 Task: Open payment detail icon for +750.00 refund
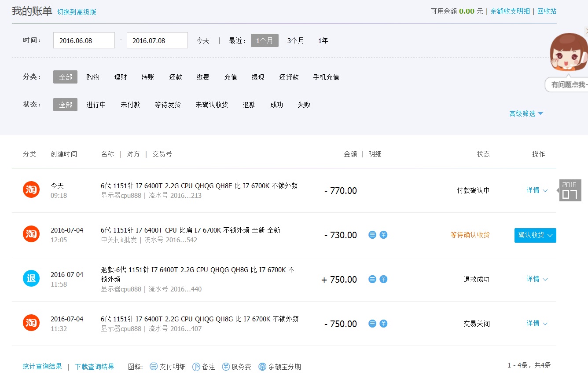(372, 279)
